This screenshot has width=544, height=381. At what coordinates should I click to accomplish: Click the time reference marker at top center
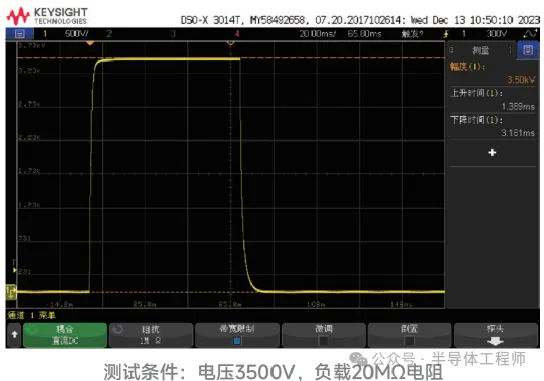[230, 43]
